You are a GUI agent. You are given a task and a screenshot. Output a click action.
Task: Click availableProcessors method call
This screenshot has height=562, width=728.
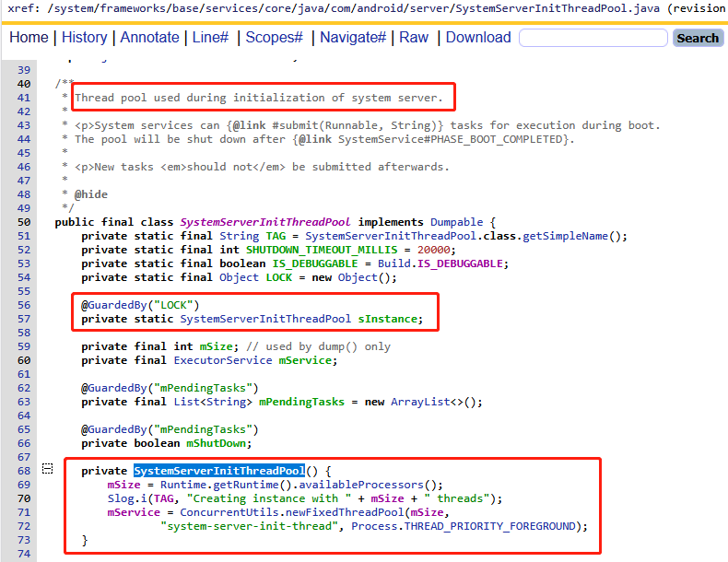click(x=360, y=485)
